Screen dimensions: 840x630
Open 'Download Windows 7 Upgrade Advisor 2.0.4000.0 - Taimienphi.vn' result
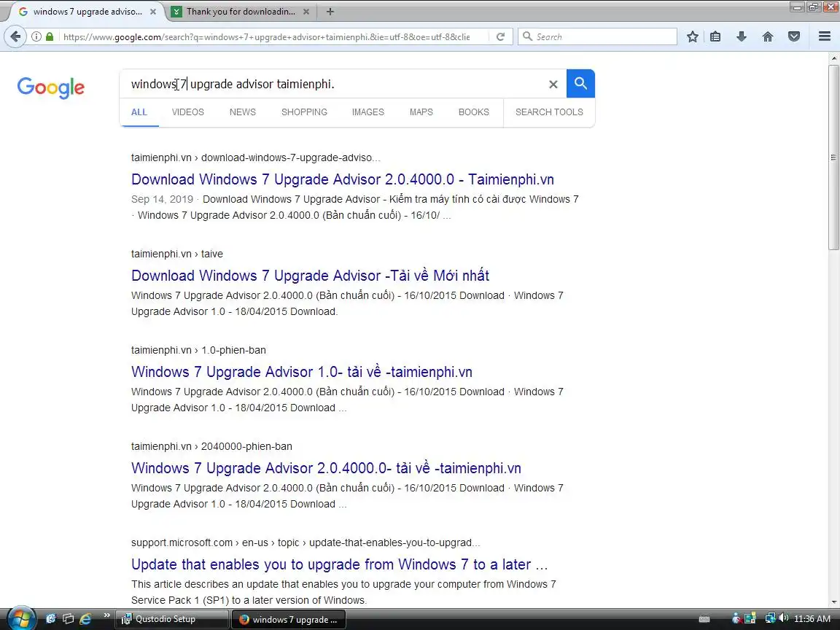(342, 179)
